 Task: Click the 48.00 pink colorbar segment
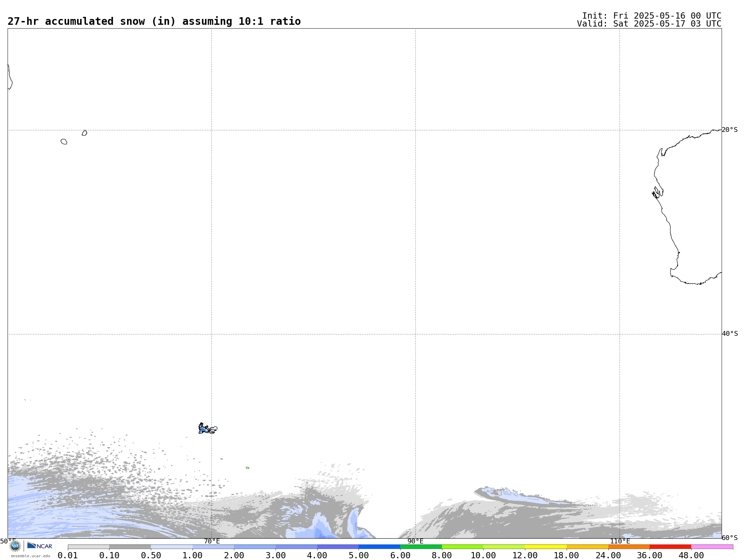tap(712, 547)
